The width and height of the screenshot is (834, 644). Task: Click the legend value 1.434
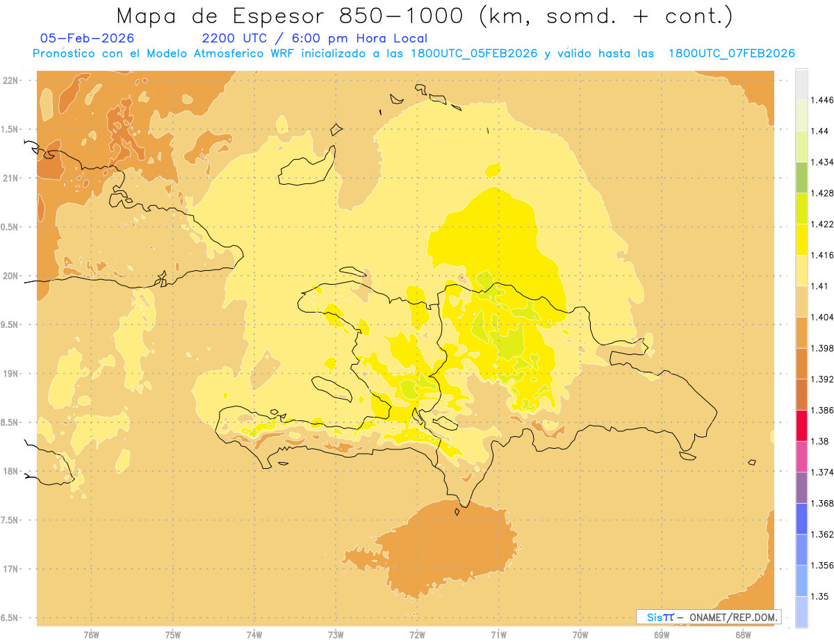(824, 162)
